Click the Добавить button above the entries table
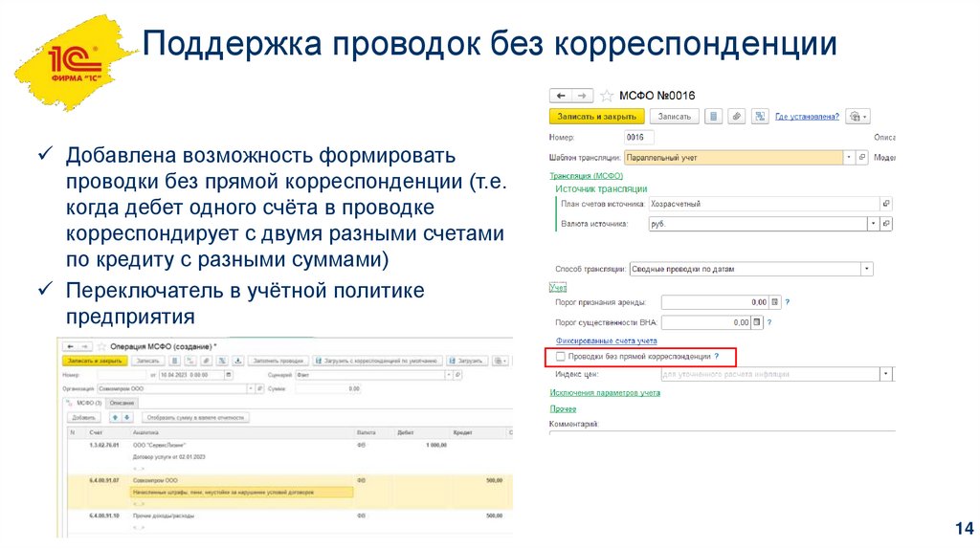Image resolution: width=980 pixels, height=549 pixels. point(84,417)
